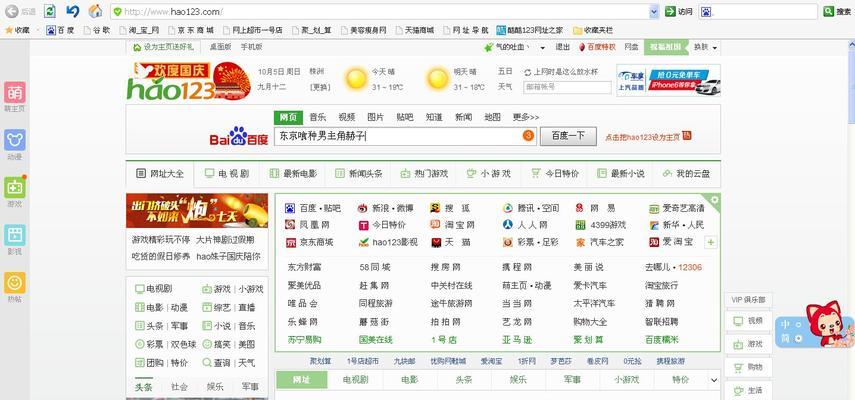Click the 新浪·微博 eye icon

point(363,208)
